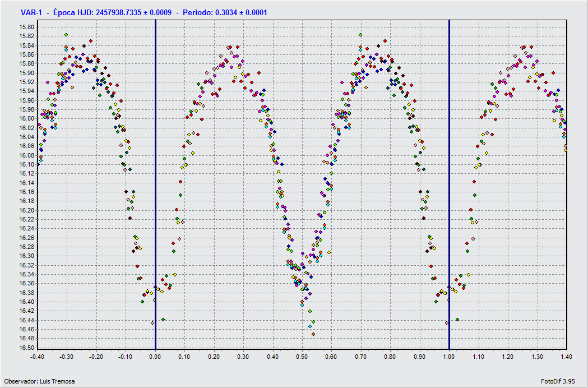Image resolution: width=588 pixels, height=388 pixels.
Task: Click the topmost green data point near phase -0.30
Action: click(66, 35)
